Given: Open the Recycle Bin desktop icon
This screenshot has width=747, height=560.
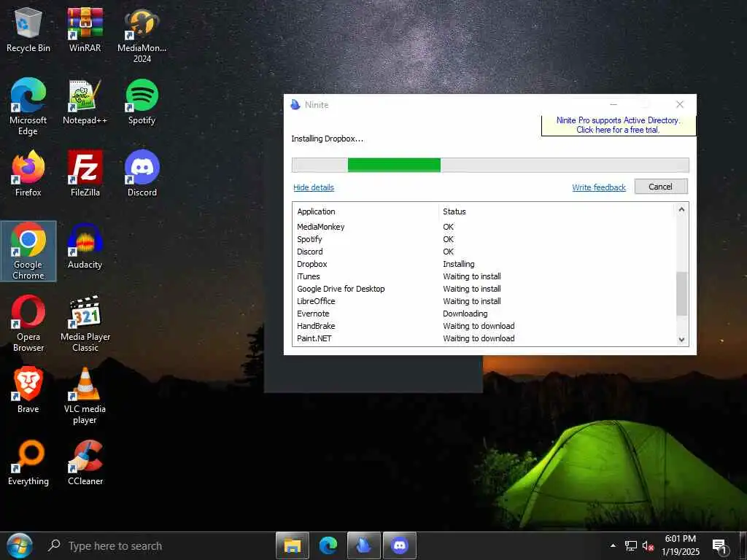Looking at the screenshot, I should (28, 29).
